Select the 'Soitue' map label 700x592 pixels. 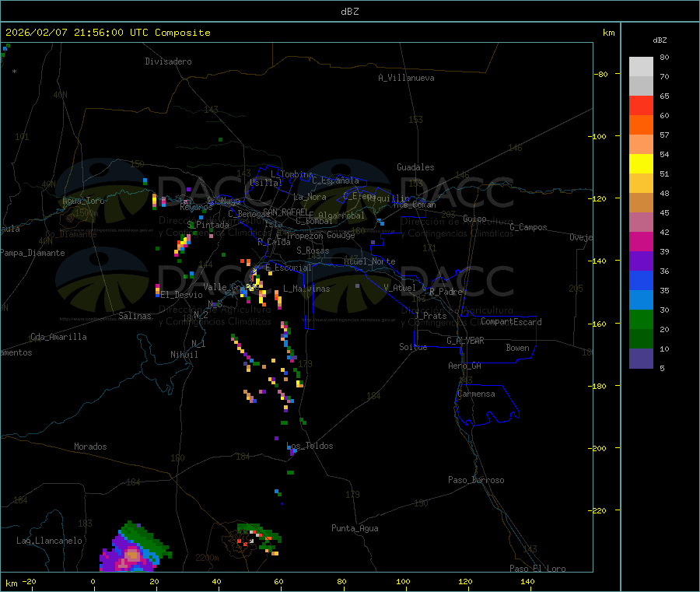[413, 347]
